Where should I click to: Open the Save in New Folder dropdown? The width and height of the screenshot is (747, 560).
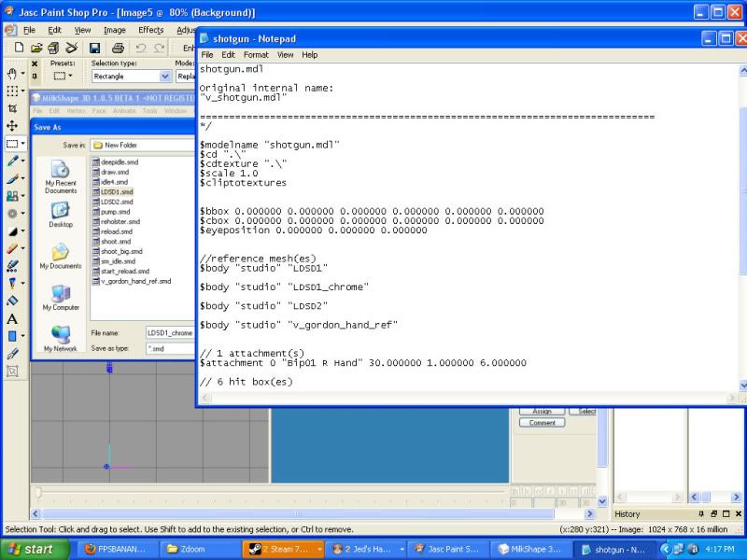(x=143, y=145)
